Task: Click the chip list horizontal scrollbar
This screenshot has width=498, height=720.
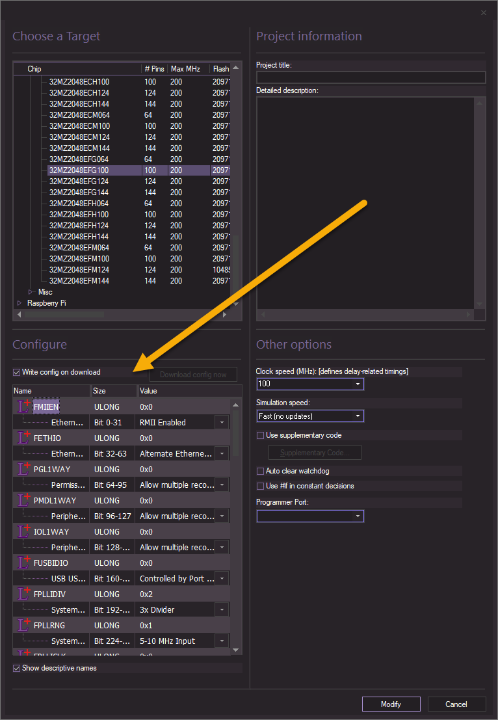Action: point(122,315)
